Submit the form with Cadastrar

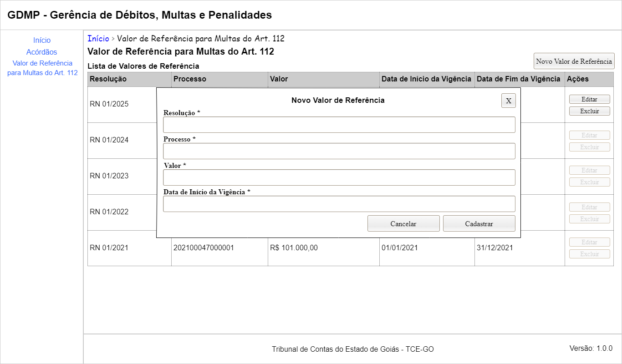[x=479, y=223]
